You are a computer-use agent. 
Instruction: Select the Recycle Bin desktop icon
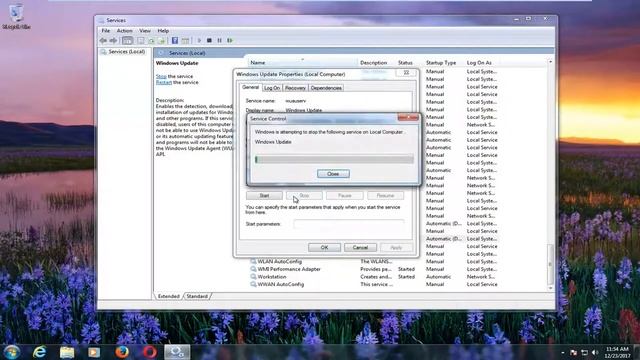[x=16, y=17]
